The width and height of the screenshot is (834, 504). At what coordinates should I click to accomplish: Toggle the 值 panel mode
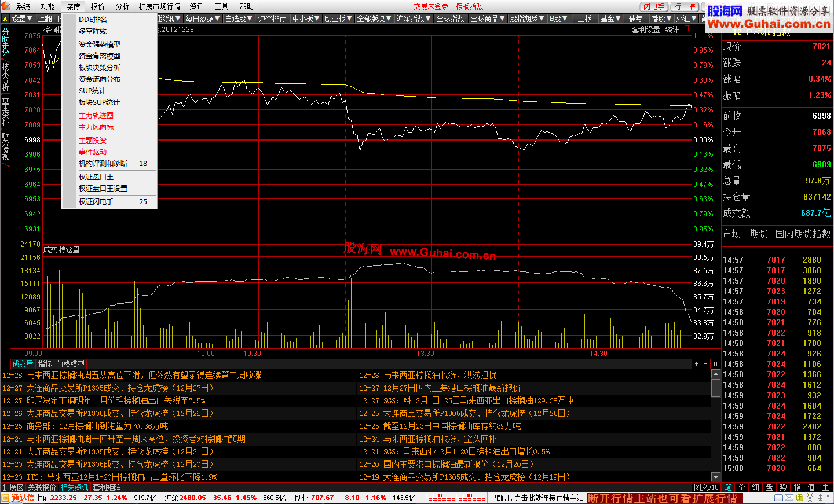coord(811,487)
